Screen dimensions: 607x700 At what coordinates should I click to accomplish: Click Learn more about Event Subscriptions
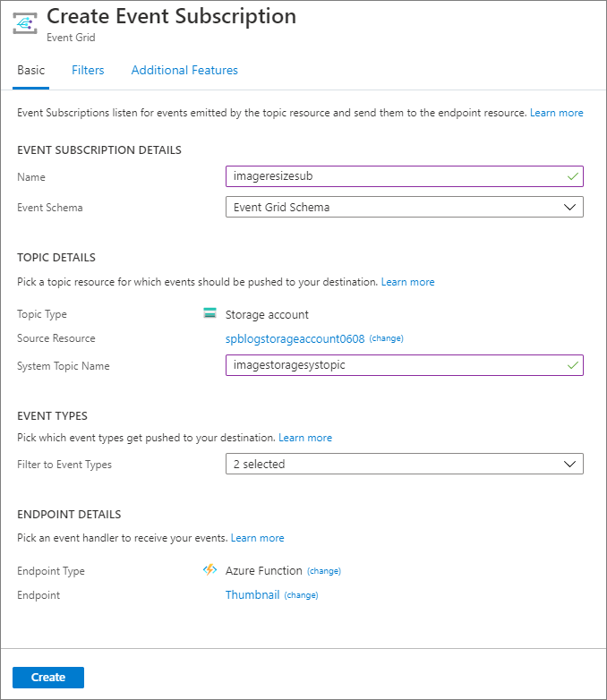(x=556, y=113)
